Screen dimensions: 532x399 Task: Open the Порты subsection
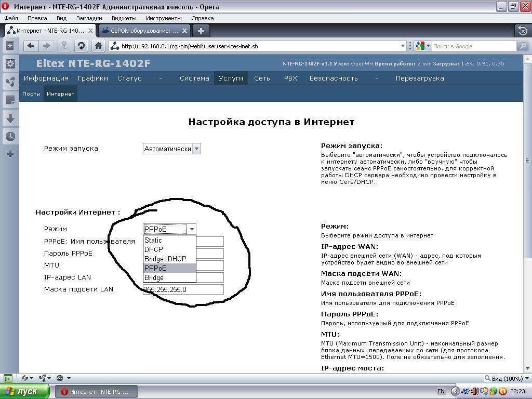coord(31,94)
